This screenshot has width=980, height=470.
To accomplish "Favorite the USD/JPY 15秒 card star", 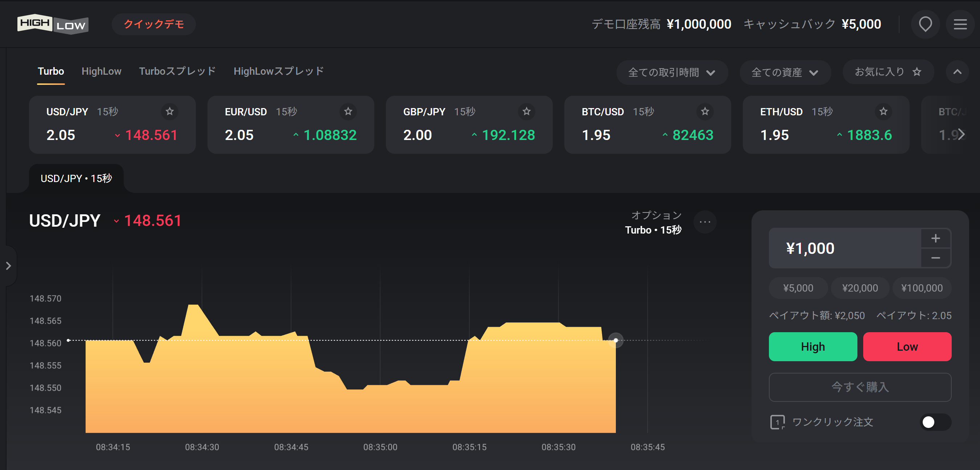I will tap(170, 111).
